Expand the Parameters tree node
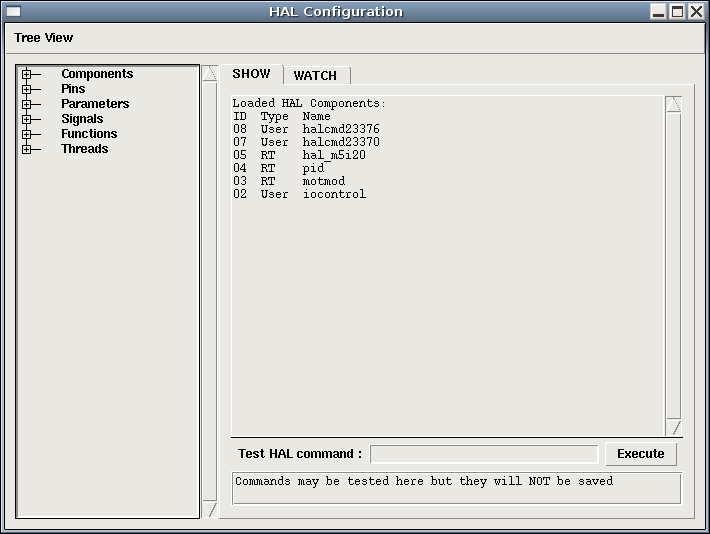Screen dimensions: 710x534 coord(26,104)
